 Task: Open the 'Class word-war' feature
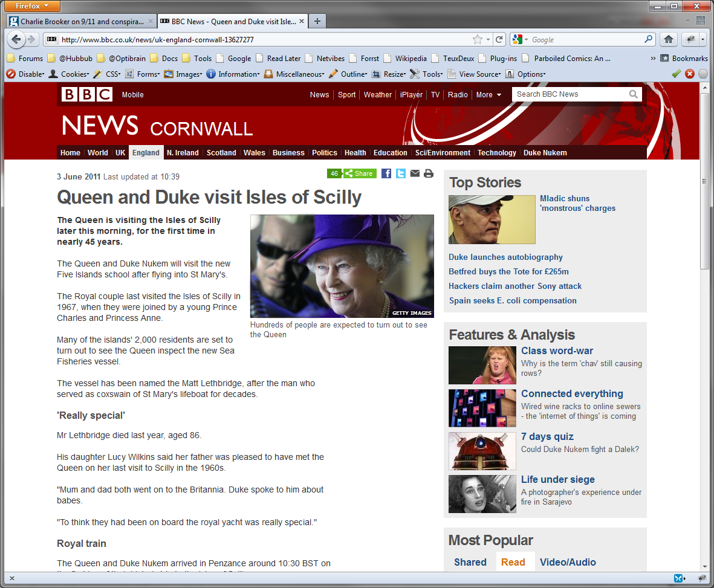click(x=557, y=351)
